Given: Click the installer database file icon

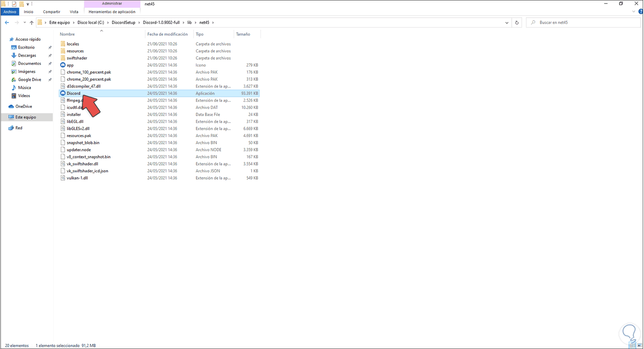Looking at the screenshot, I should coord(63,114).
